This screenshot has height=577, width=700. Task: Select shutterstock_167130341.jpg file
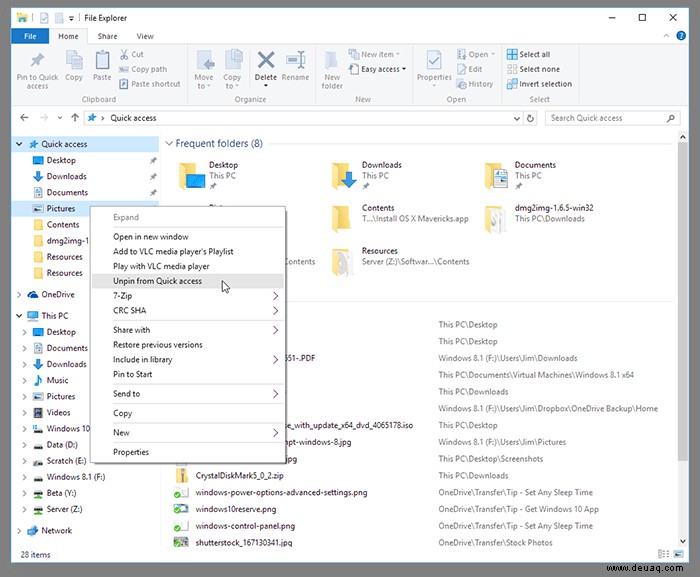coord(244,543)
